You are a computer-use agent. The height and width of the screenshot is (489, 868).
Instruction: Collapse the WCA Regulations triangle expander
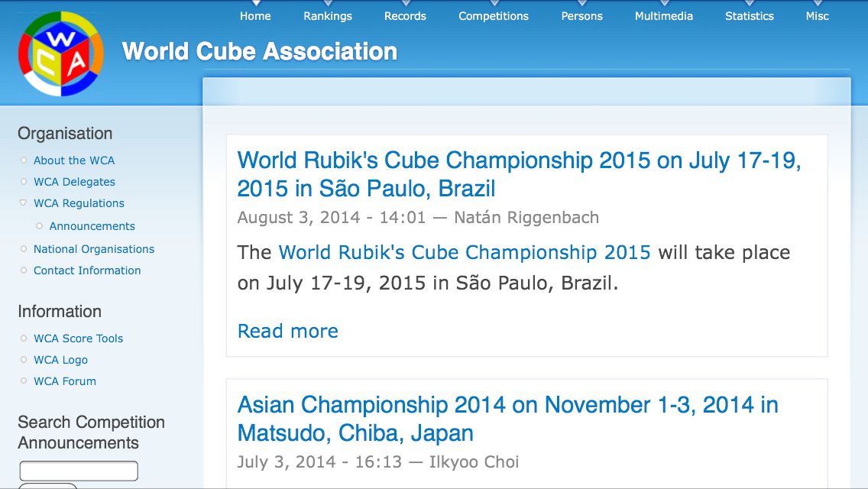coord(23,203)
